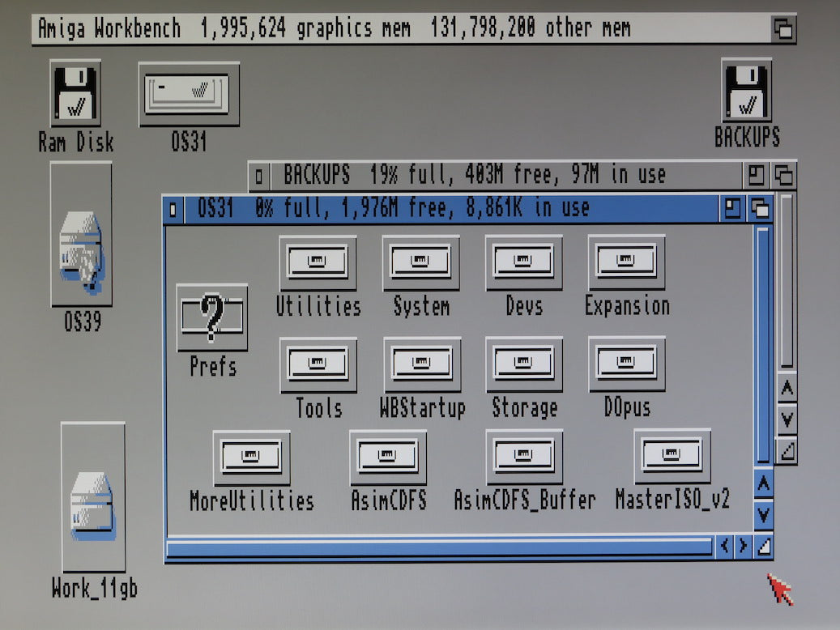Open the Ram Disk icon
The height and width of the screenshot is (630, 840).
pos(75,93)
